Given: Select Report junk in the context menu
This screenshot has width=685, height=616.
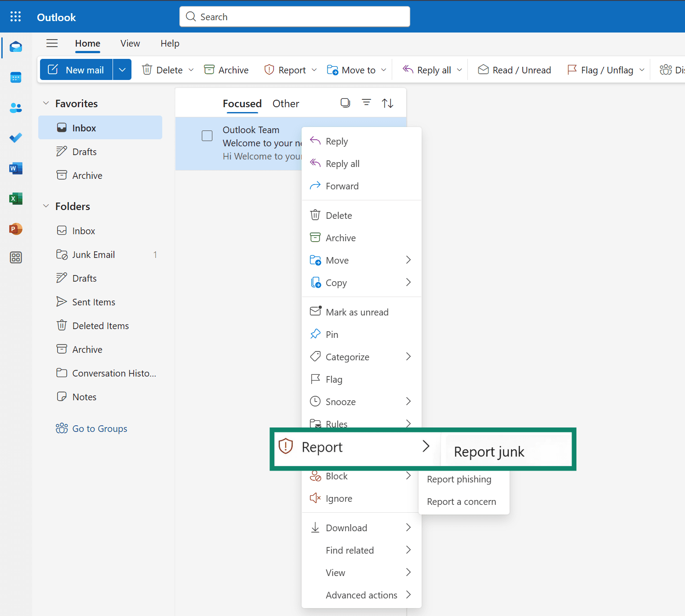Looking at the screenshot, I should (488, 451).
